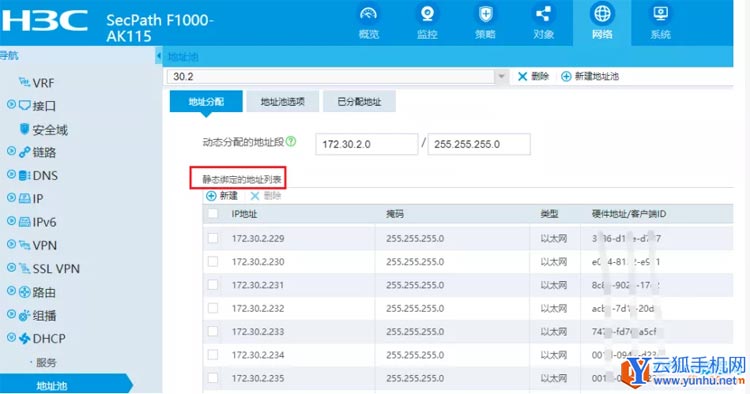Expand the 路由 tree node
The image size is (750, 394).
[x=11, y=291]
